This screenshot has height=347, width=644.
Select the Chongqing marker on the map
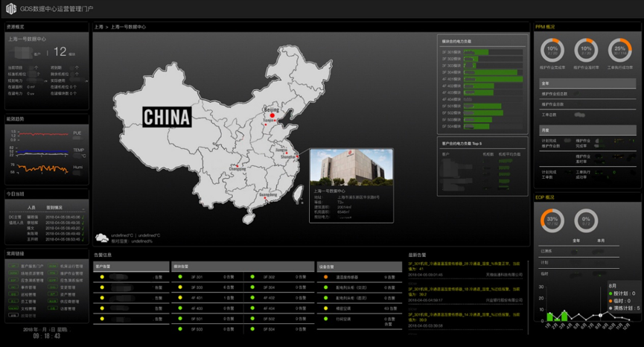[x=237, y=166]
